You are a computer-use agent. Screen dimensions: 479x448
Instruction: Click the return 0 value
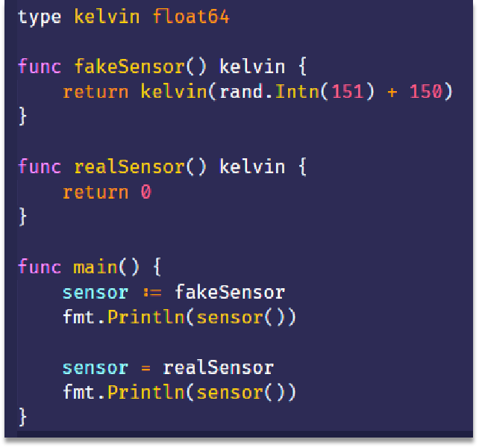point(146,192)
